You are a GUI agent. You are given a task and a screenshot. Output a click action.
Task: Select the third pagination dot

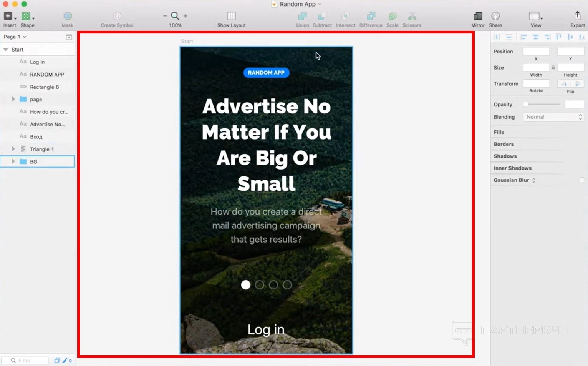point(273,285)
